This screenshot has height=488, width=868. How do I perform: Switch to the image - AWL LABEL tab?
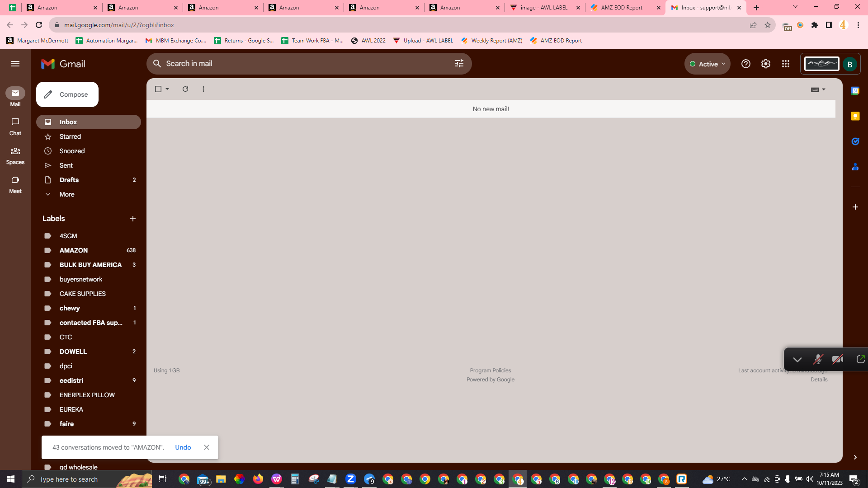(545, 8)
